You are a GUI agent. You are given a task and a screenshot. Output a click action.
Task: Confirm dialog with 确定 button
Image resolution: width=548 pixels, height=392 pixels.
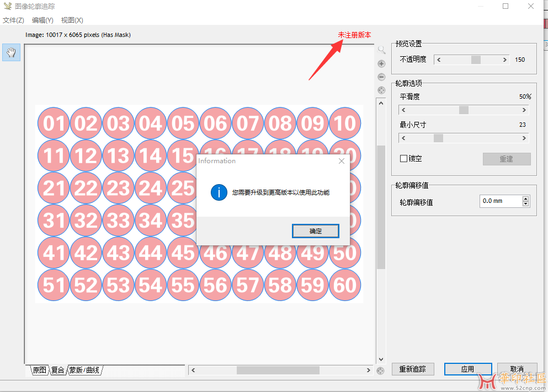tap(316, 231)
